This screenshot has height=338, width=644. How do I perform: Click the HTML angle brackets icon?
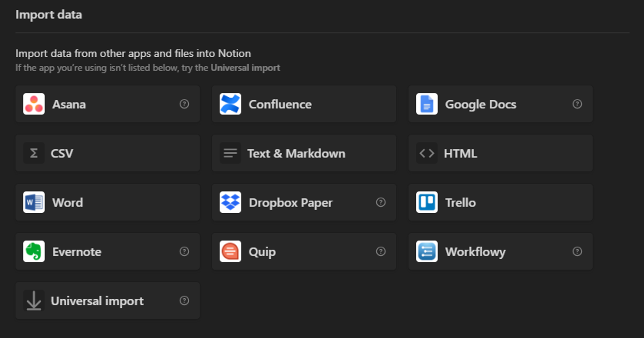coord(427,153)
